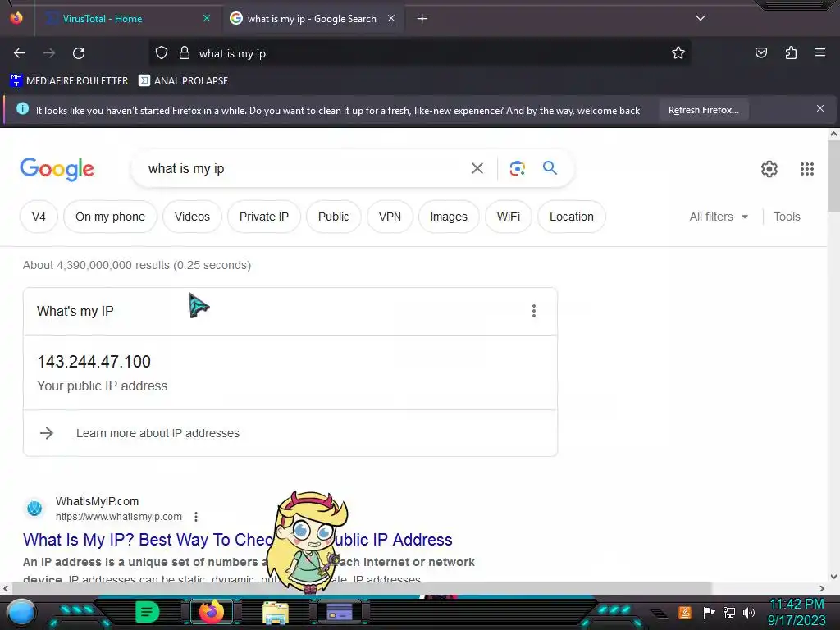Apply the On my phone filter chip

(x=111, y=217)
